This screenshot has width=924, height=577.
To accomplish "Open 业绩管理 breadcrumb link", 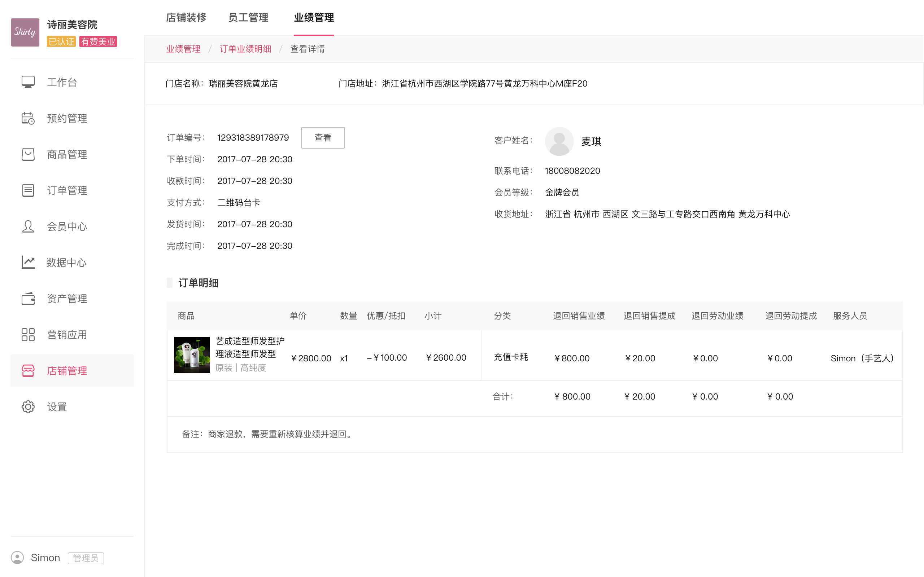I will (183, 48).
